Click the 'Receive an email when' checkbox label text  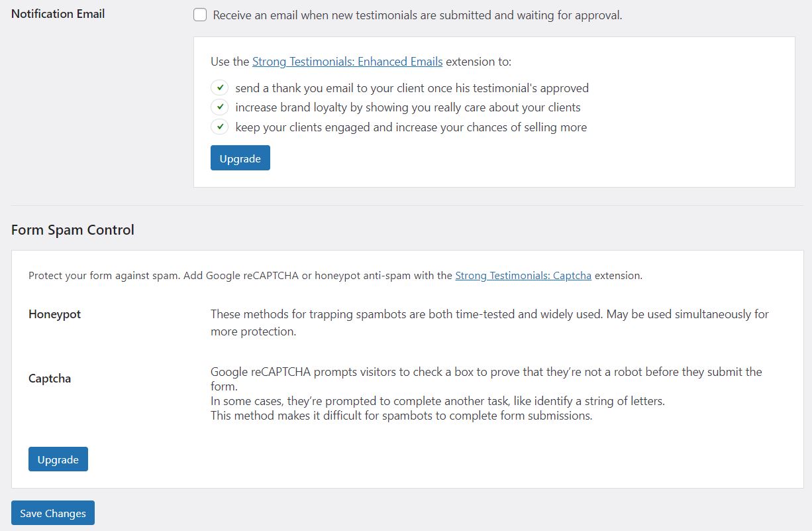click(x=417, y=15)
